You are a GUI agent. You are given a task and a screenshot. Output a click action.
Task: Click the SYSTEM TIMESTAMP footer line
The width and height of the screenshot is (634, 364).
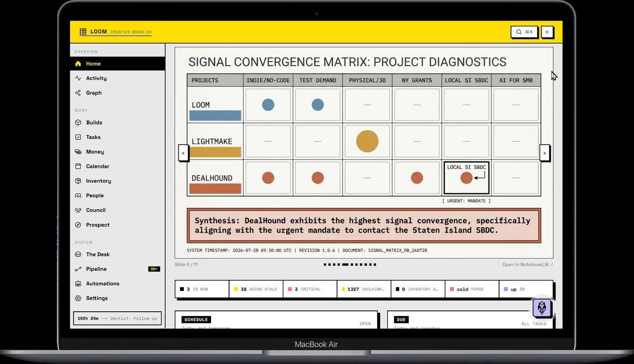[x=307, y=251]
